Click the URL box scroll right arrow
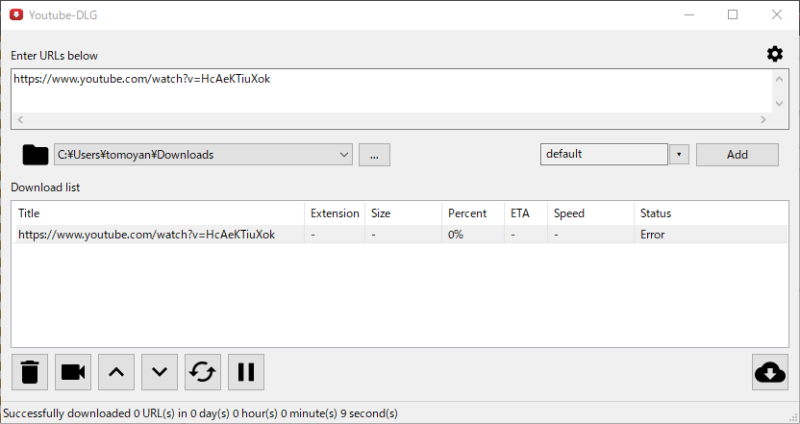 pyautogui.click(x=763, y=119)
